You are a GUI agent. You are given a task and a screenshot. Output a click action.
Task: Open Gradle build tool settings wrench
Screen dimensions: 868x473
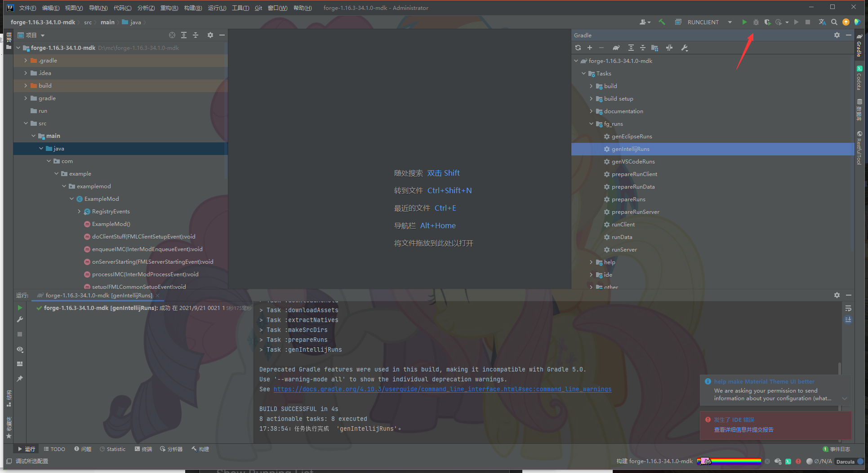[685, 48]
